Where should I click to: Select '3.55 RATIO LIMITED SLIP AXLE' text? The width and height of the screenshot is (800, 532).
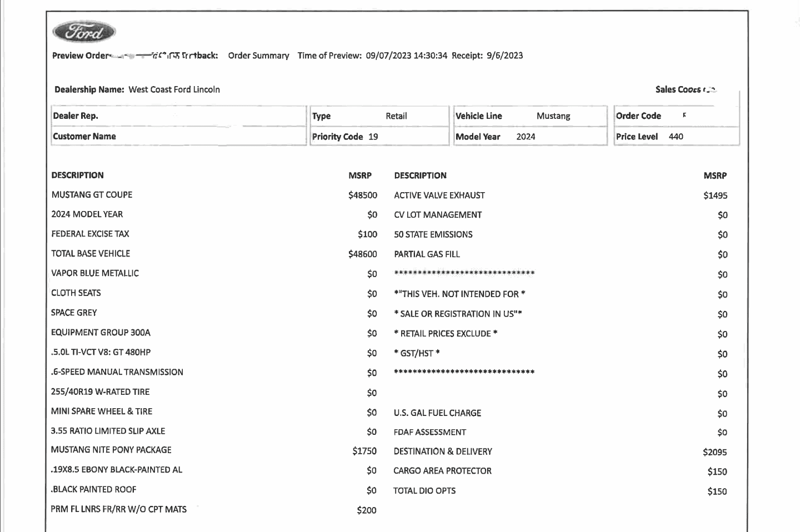(x=108, y=431)
